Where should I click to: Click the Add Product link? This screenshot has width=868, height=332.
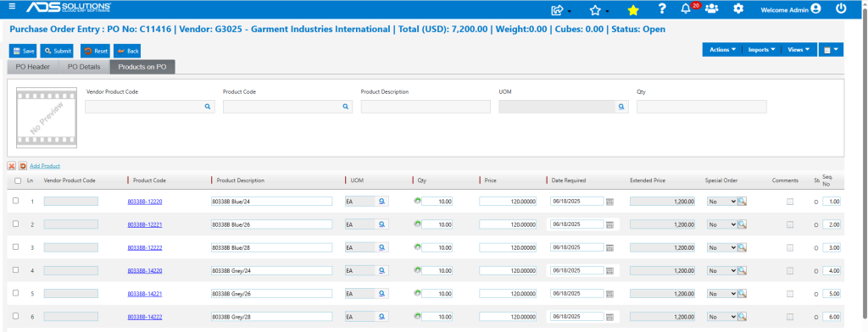click(45, 166)
